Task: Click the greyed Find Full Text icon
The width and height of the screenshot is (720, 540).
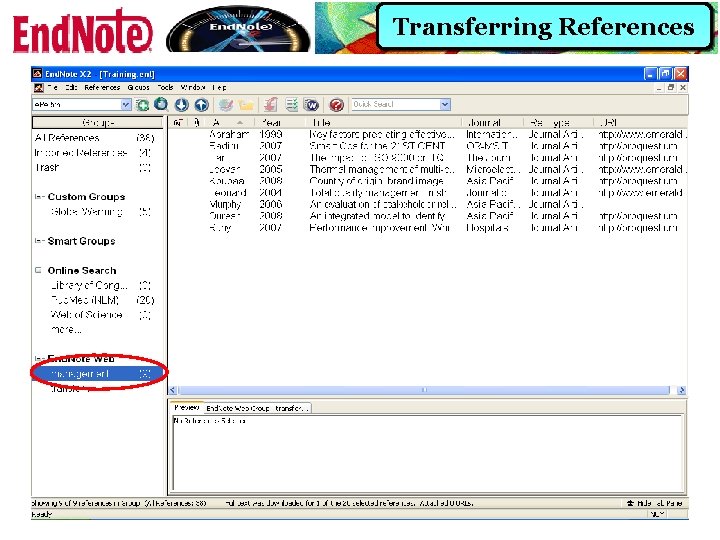Action: [225, 105]
